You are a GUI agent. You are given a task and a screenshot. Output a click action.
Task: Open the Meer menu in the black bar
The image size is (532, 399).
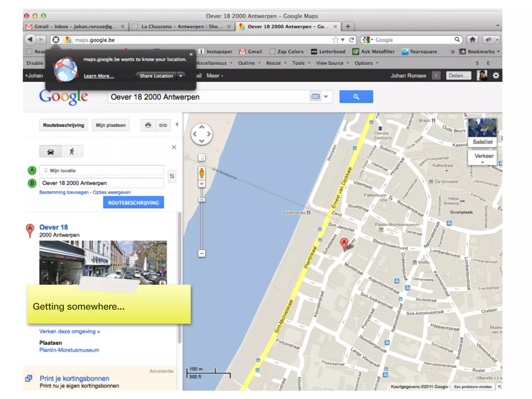click(x=215, y=76)
